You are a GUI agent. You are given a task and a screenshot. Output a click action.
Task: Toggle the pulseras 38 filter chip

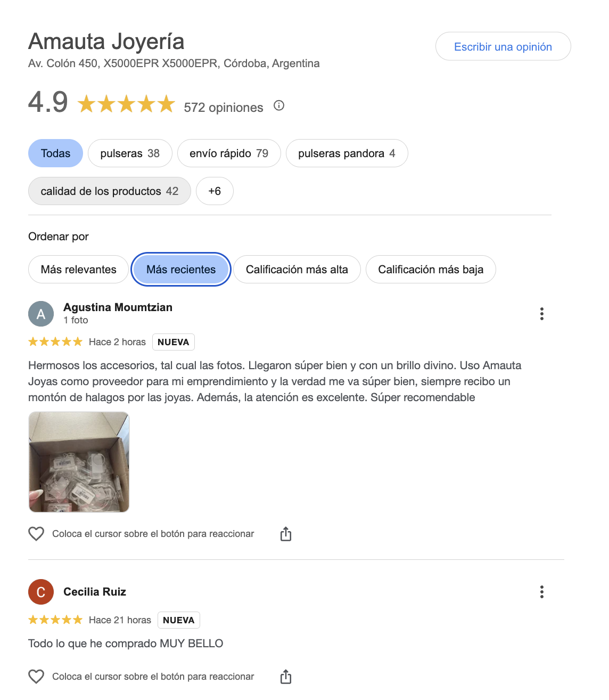pos(130,153)
